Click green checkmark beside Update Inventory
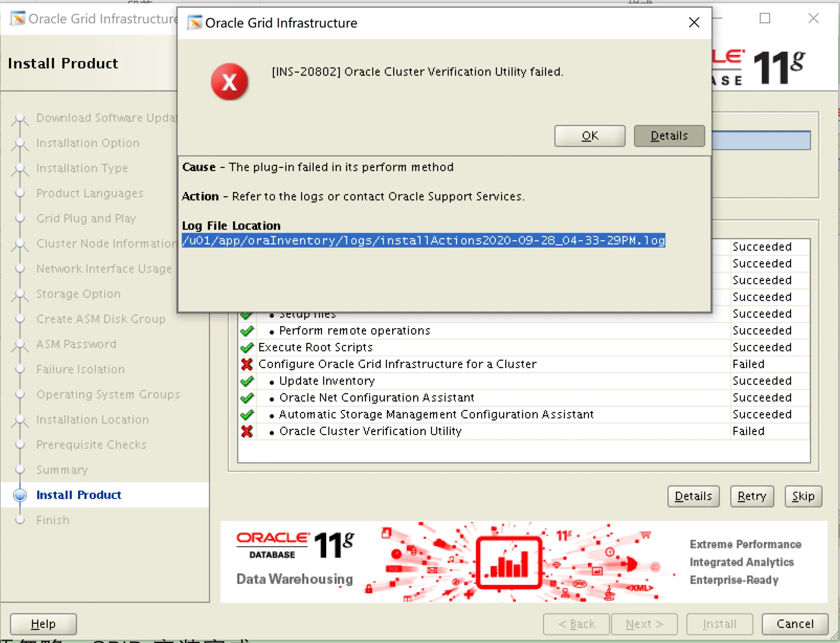The image size is (840, 643). click(247, 381)
